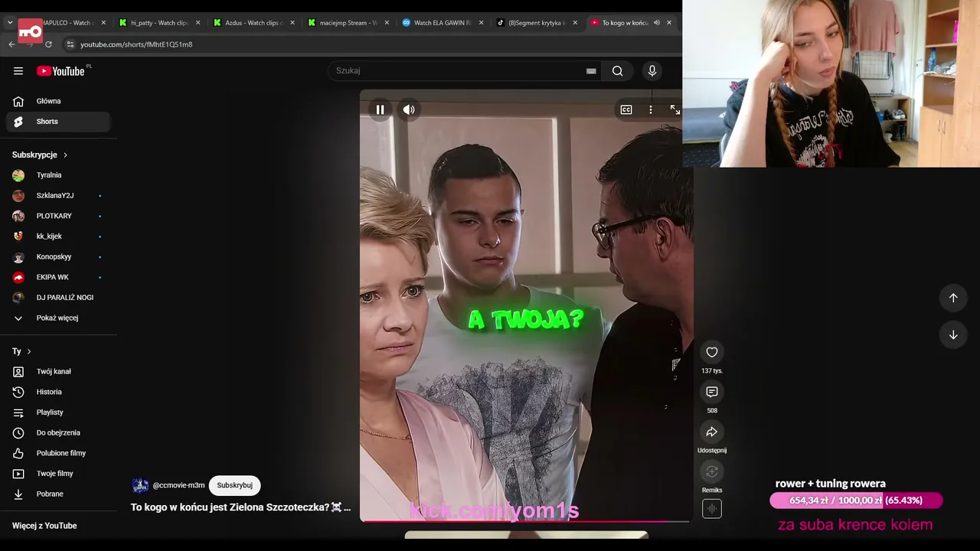Open the Tyralnia subscription channel
The width and height of the screenshot is (980, 551).
pyautogui.click(x=58, y=175)
